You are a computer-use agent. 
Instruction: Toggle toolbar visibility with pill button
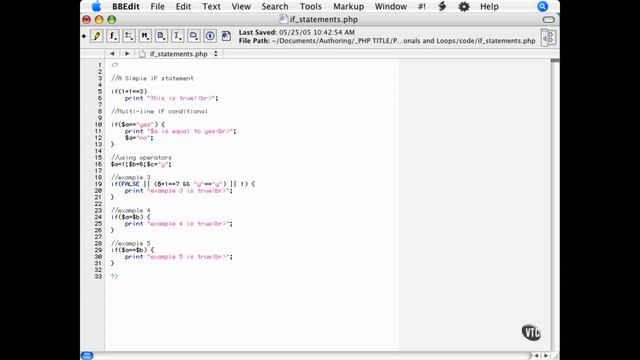click(549, 20)
